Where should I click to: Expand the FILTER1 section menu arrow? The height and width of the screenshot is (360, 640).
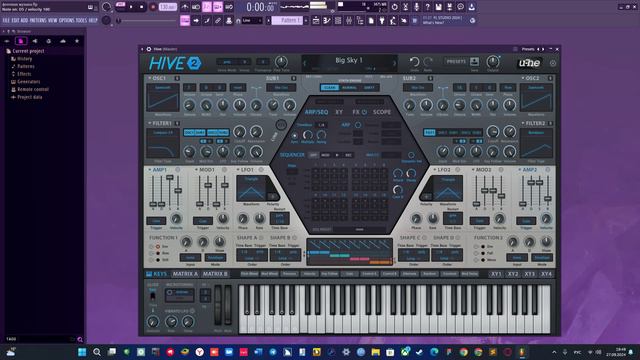coord(150,123)
